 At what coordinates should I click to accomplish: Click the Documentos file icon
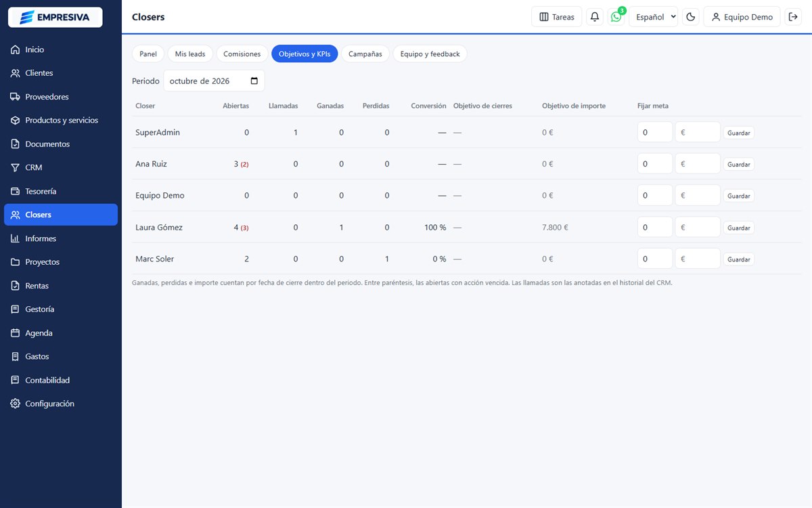[16, 144]
